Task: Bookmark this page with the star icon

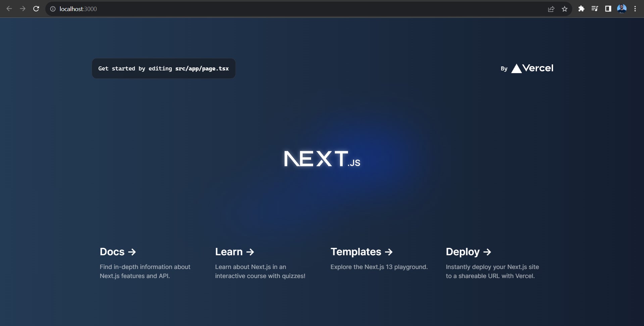Action: 564,9
